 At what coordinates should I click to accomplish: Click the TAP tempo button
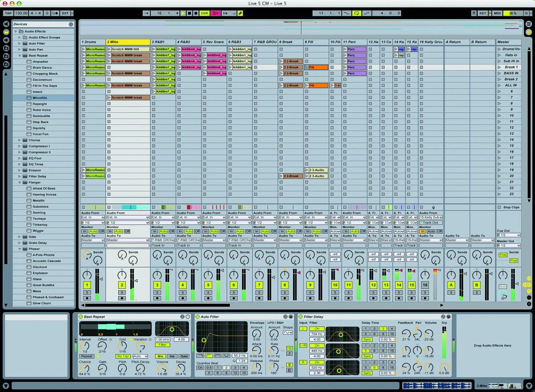pyautogui.click(x=8, y=13)
